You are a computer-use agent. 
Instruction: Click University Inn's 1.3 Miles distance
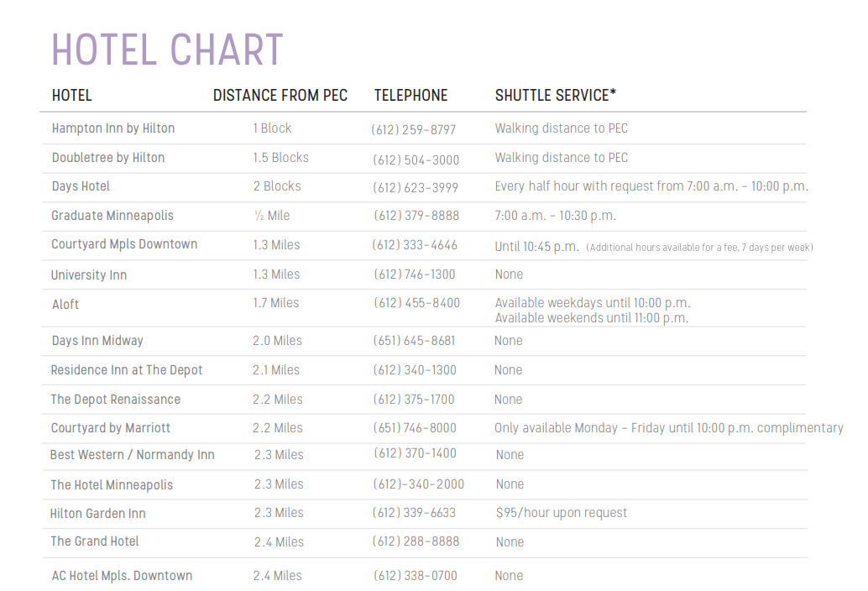tap(276, 275)
